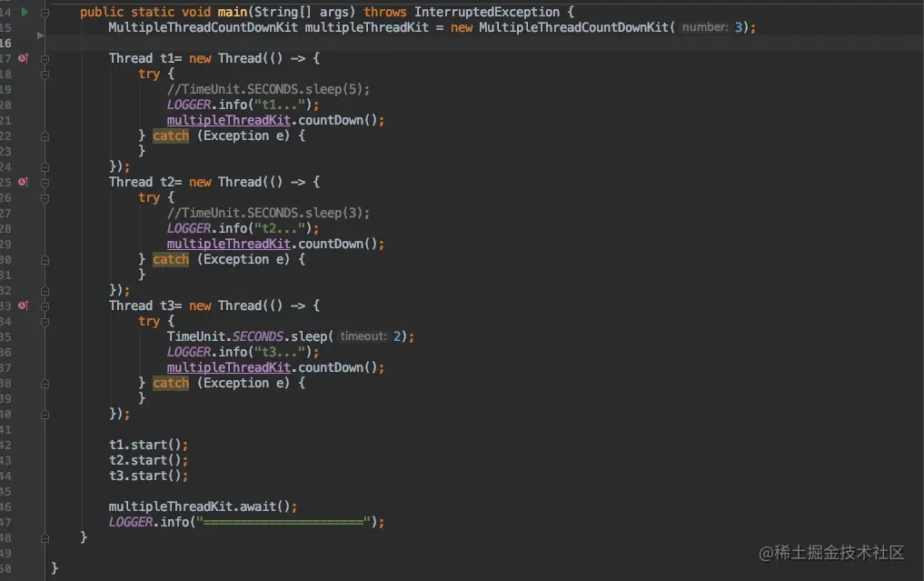Click the commented TimeUnit.SECONDS.sleep(3) line
This screenshot has height=581, width=924.
tap(268, 213)
